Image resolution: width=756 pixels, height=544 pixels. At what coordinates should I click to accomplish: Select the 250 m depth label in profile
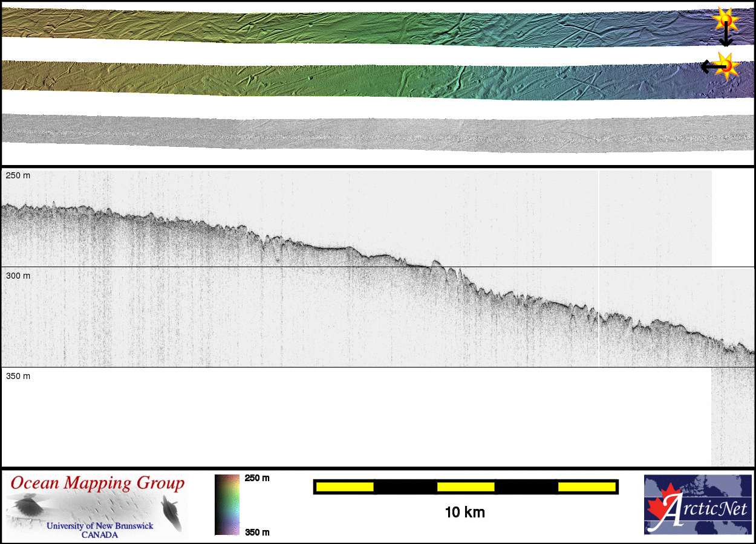tap(18, 175)
